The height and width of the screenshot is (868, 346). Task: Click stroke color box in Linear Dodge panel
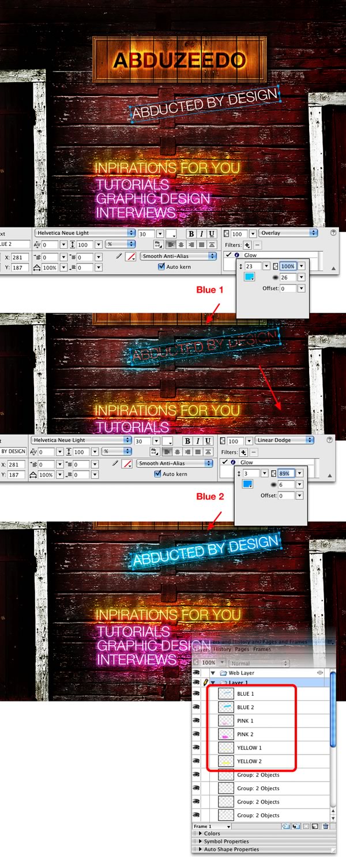coord(128,464)
